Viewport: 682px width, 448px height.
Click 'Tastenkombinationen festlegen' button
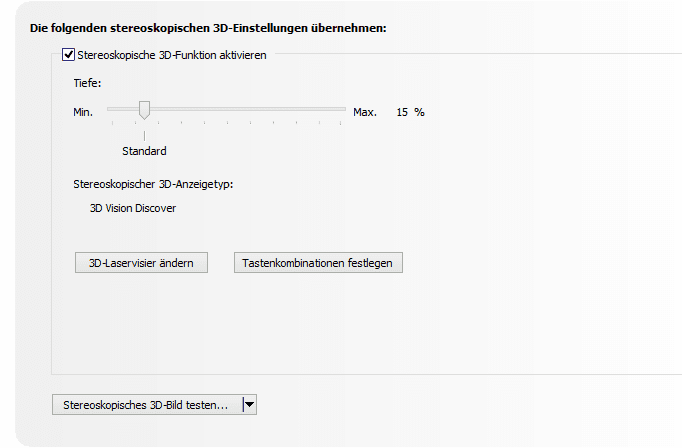318,263
